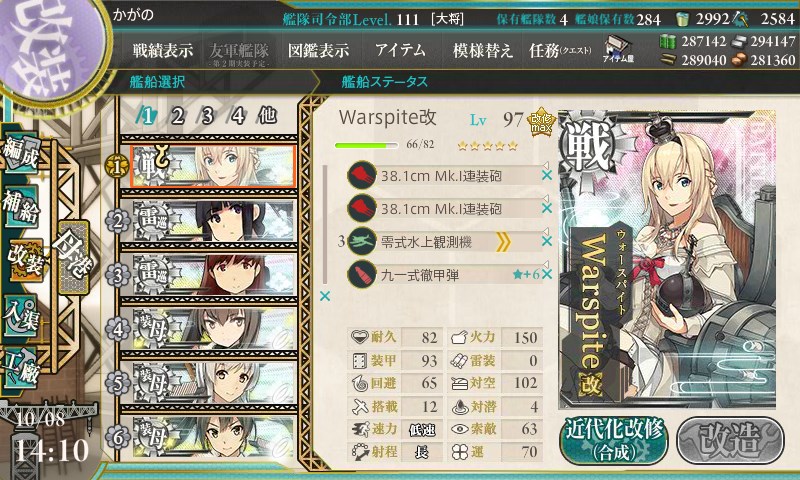Remove the 九一式徹甲弾 equipment with its X
This screenshot has height=480, width=800.
click(x=547, y=274)
